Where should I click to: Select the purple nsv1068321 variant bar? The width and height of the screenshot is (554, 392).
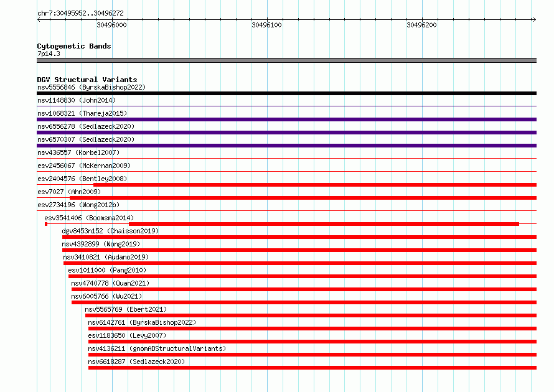286,119
